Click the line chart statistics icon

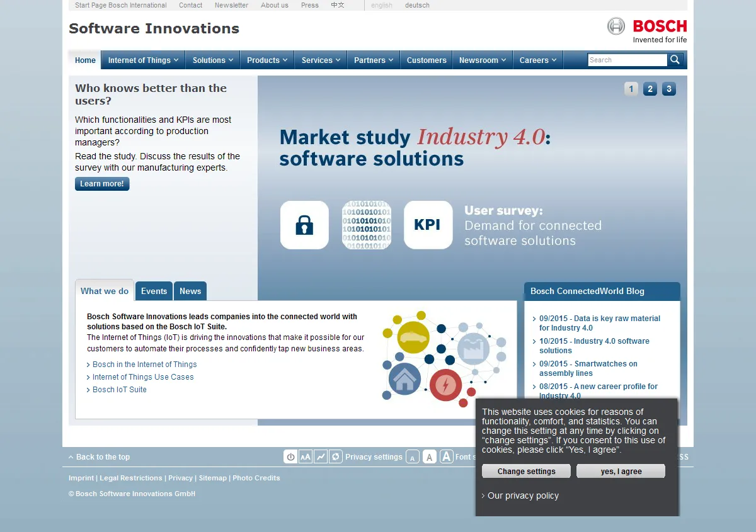(321, 457)
